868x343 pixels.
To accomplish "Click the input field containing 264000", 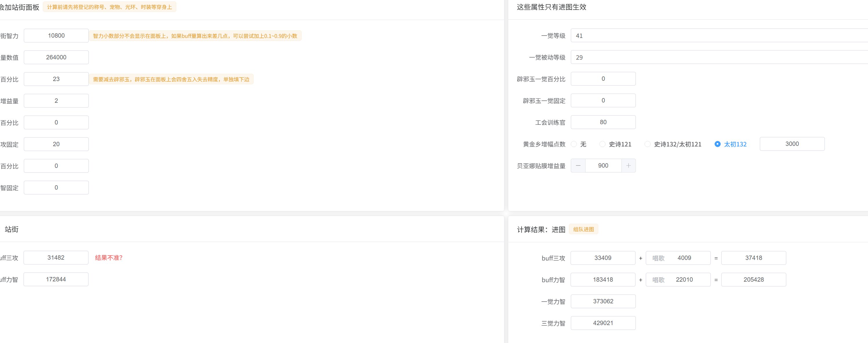I will pos(56,57).
